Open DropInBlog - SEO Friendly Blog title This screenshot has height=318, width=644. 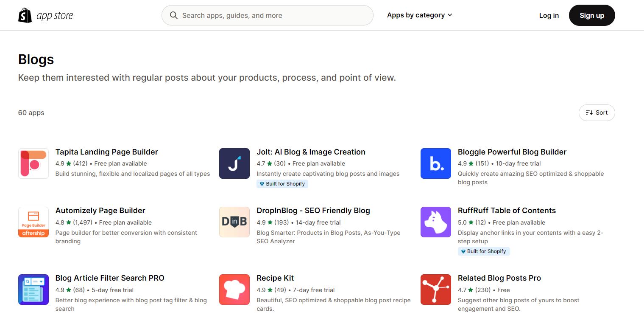click(x=313, y=211)
